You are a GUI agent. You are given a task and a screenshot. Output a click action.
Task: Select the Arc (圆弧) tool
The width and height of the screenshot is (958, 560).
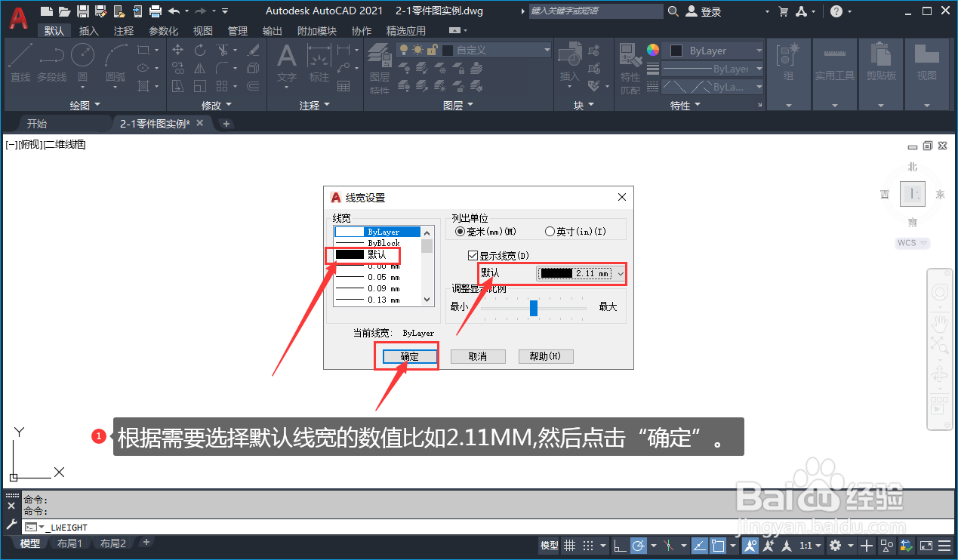(x=116, y=62)
